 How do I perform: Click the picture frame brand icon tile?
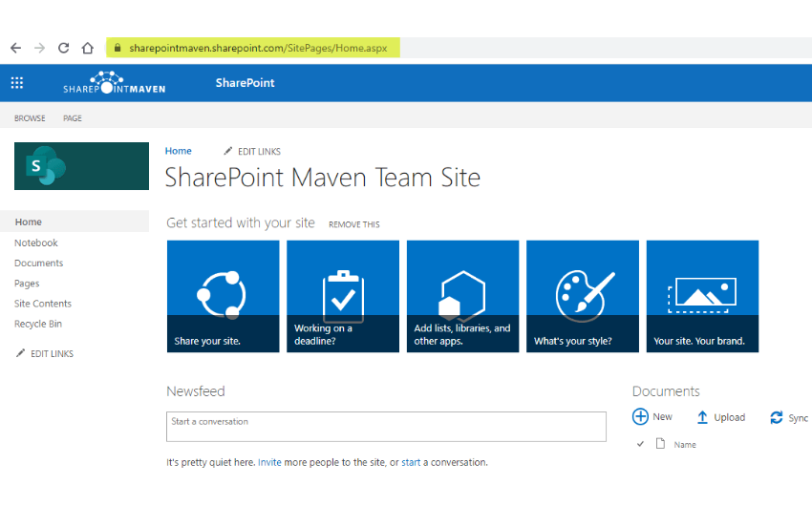coord(702,295)
